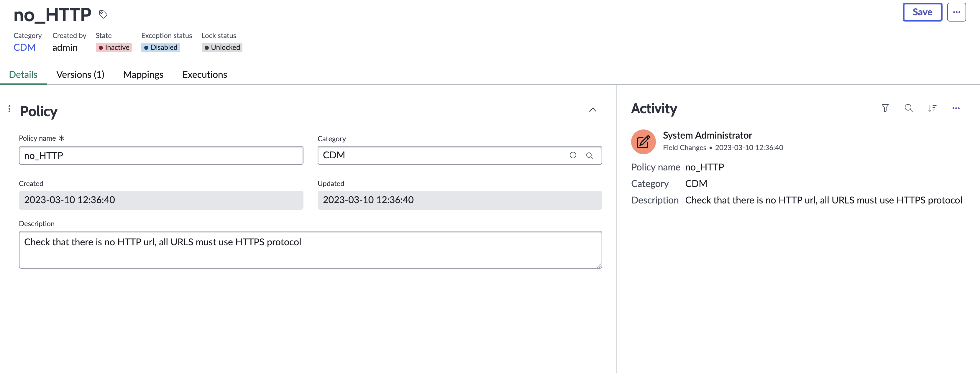The image size is (980, 373).
Task: Filter the Activity stream
Action: point(885,109)
